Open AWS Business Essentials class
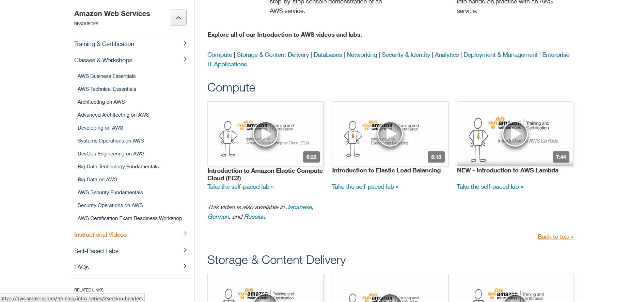This screenshot has height=302, width=644. point(107,76)
